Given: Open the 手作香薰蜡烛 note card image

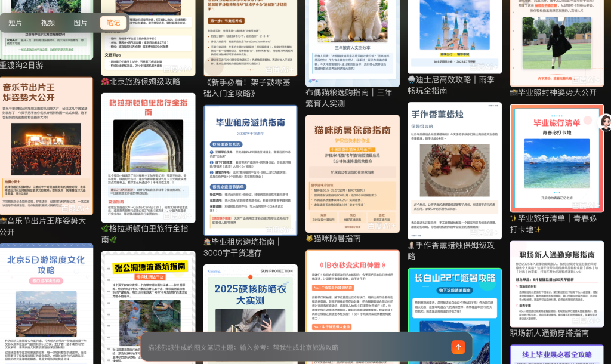Looking at the screenshot, I should pyautogui.click(x=455, y=169).
